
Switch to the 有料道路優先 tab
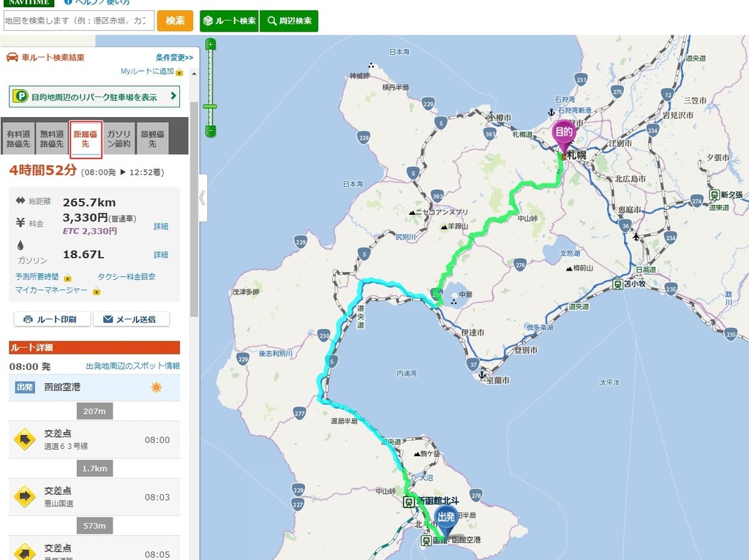point(18,139)
